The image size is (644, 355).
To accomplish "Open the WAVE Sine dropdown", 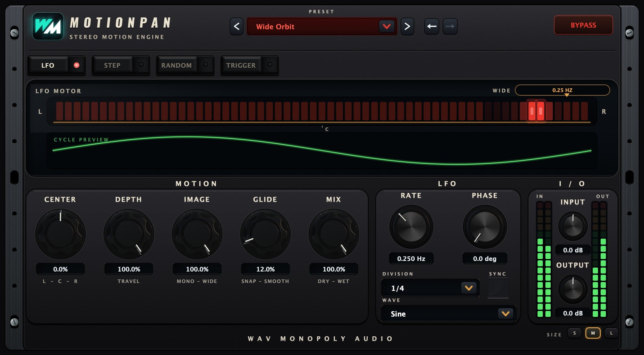I will [449, 314].
